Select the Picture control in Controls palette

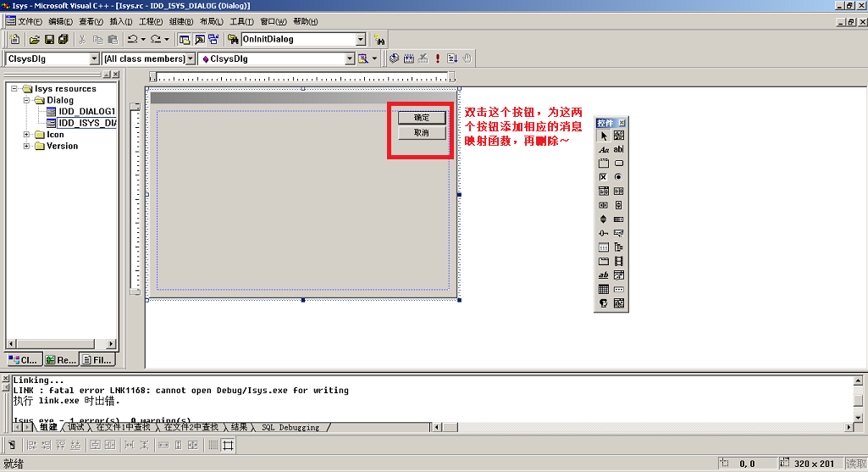[619, 136]
